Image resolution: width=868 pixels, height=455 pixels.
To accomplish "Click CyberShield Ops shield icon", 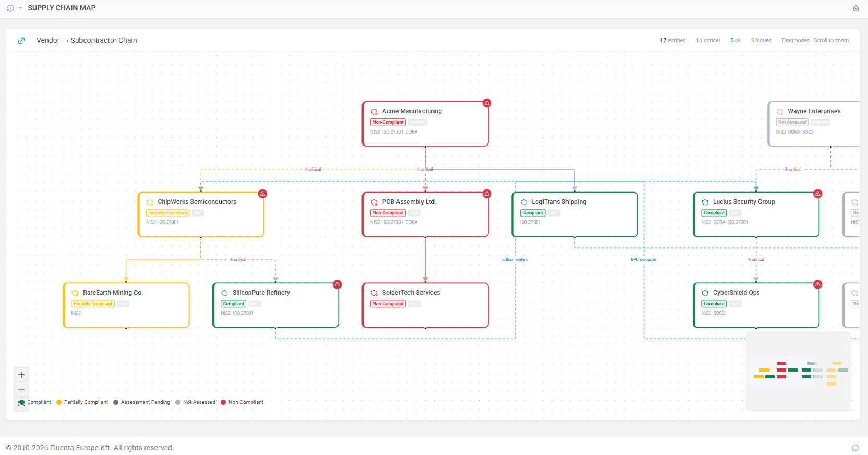I will click(x=705, y=293).
